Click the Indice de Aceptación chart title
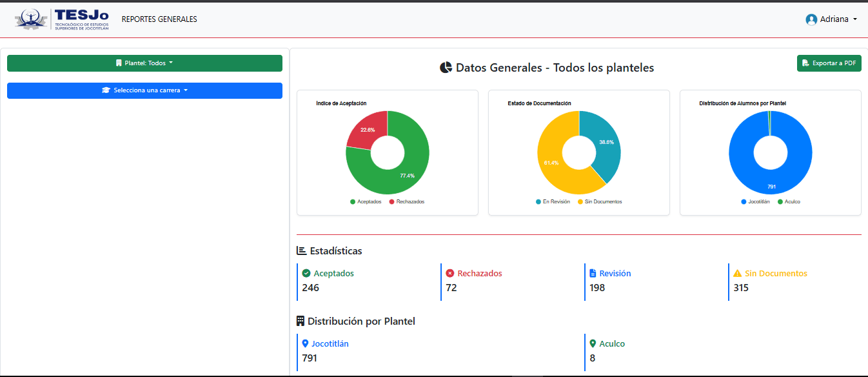 coord(341,103)
